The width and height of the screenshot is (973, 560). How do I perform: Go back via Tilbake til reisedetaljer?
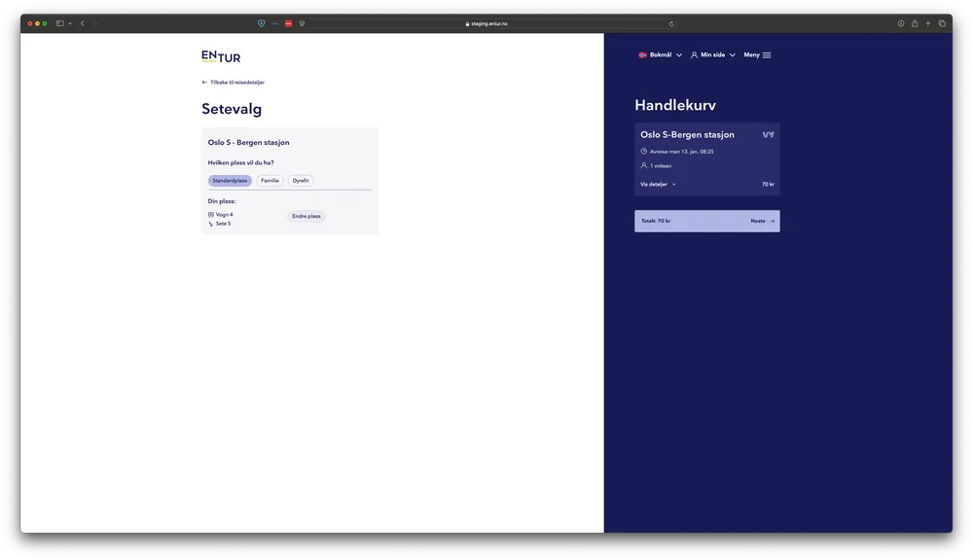point(234,83)
